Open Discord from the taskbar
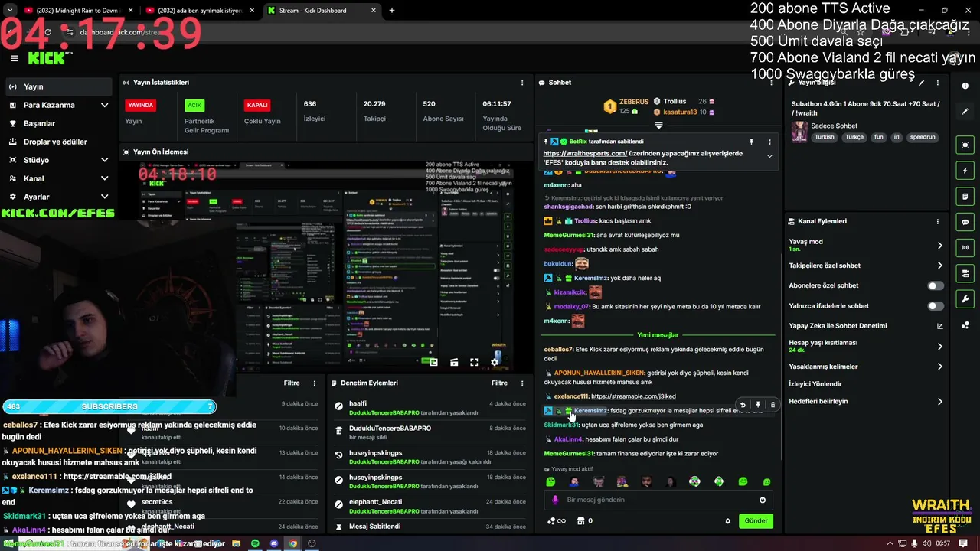Viewport: 980px width, 551px height. pyautogui.click(x=274, y=543)
